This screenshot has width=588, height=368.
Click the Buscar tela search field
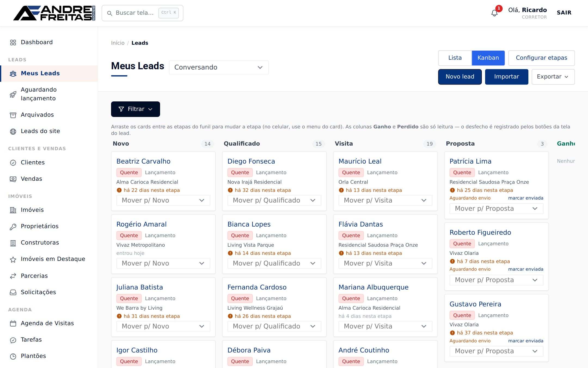[142, 13]
